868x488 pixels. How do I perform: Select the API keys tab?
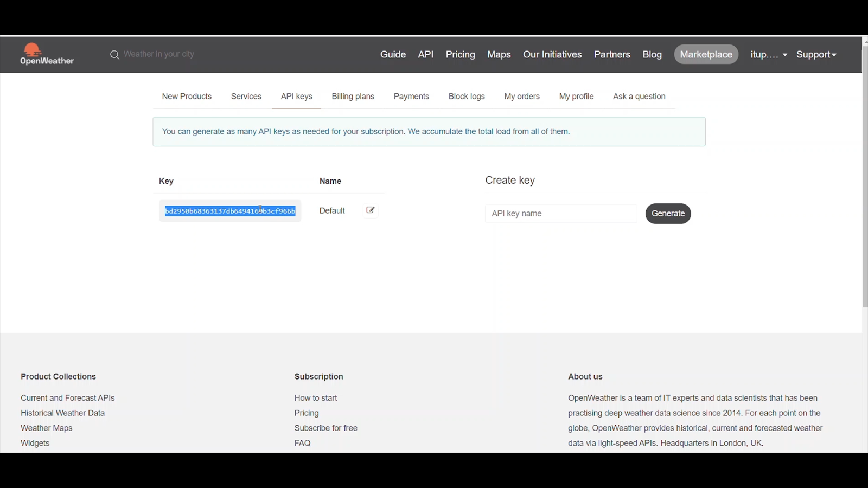coord(297,97)
